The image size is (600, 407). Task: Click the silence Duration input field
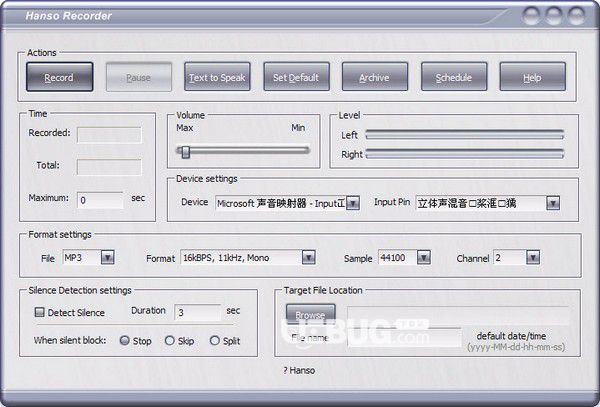(198, 312)
